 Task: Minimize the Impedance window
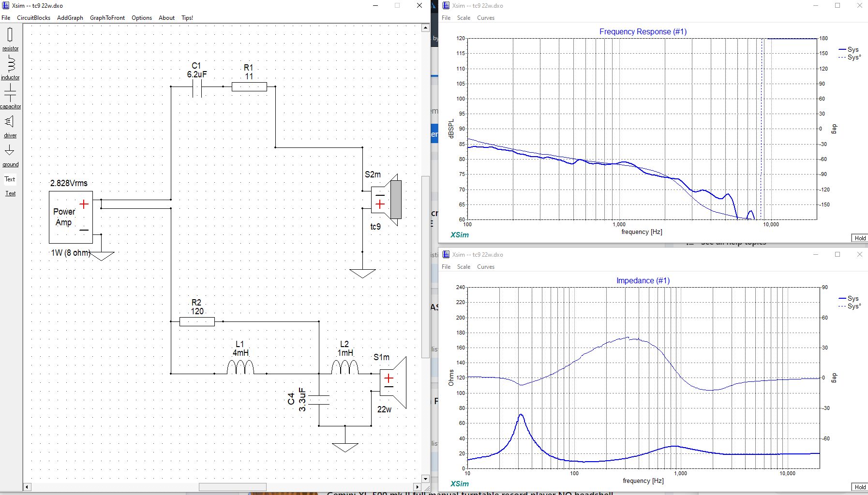pyautogui.click(x=816, y=254)
